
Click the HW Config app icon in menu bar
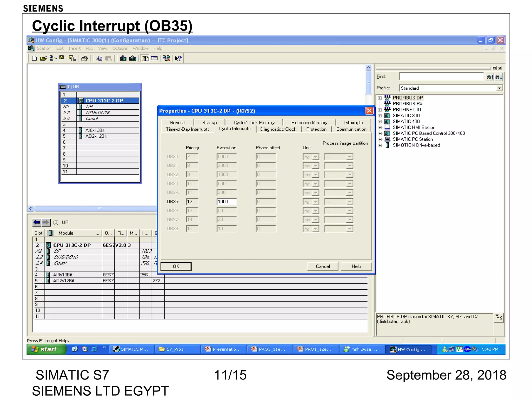[x=31, y=48]
